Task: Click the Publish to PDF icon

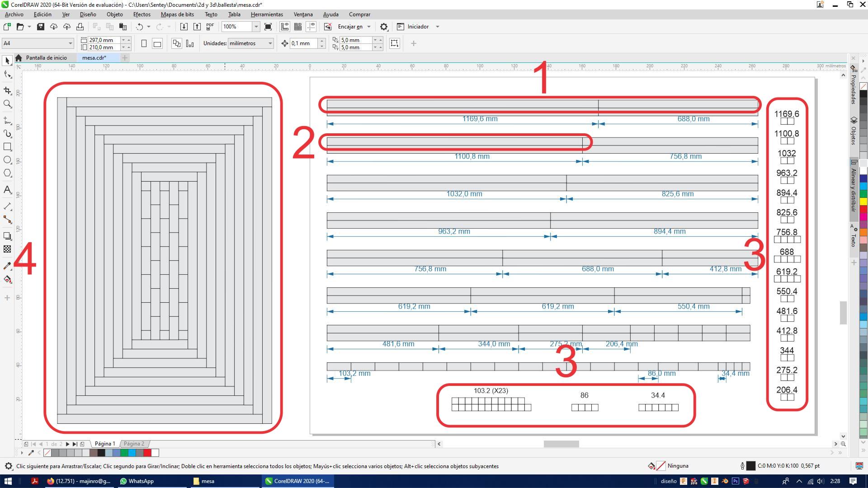Action: [210, 27]
